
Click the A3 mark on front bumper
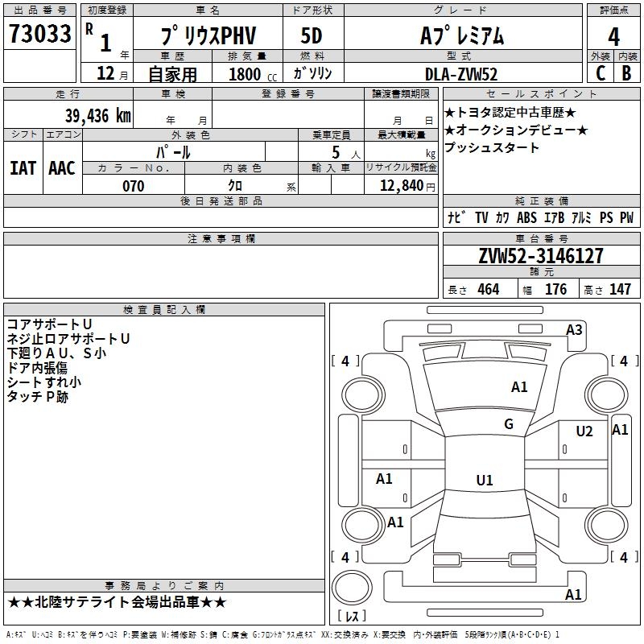point(574,329)
